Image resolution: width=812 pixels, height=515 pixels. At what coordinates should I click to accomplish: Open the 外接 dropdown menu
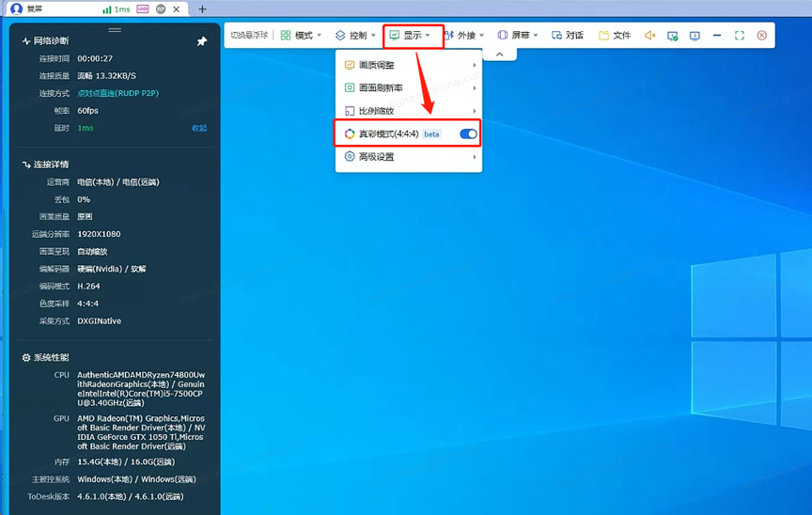[x=464, y=36]
